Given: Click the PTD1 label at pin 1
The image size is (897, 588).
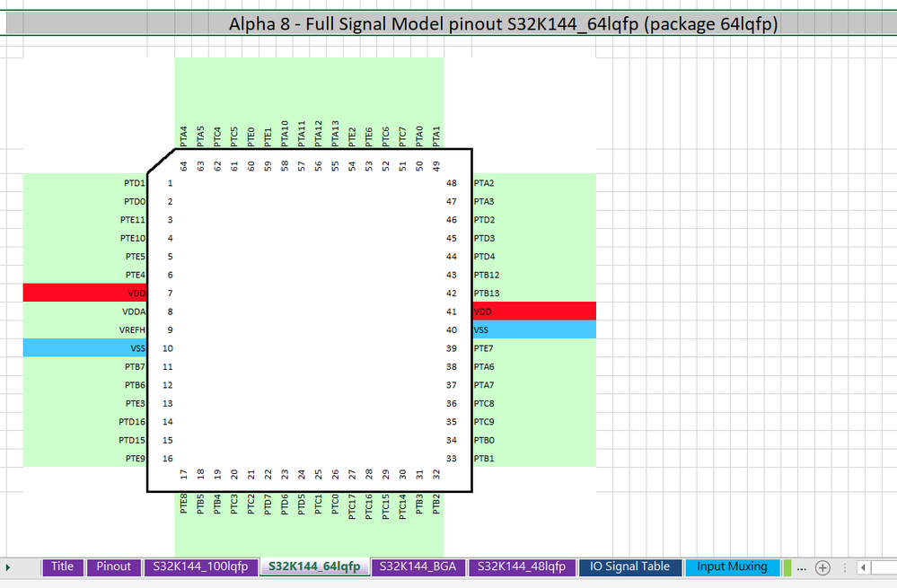Looking at the screenshot, I should click(x=133, y=182).
